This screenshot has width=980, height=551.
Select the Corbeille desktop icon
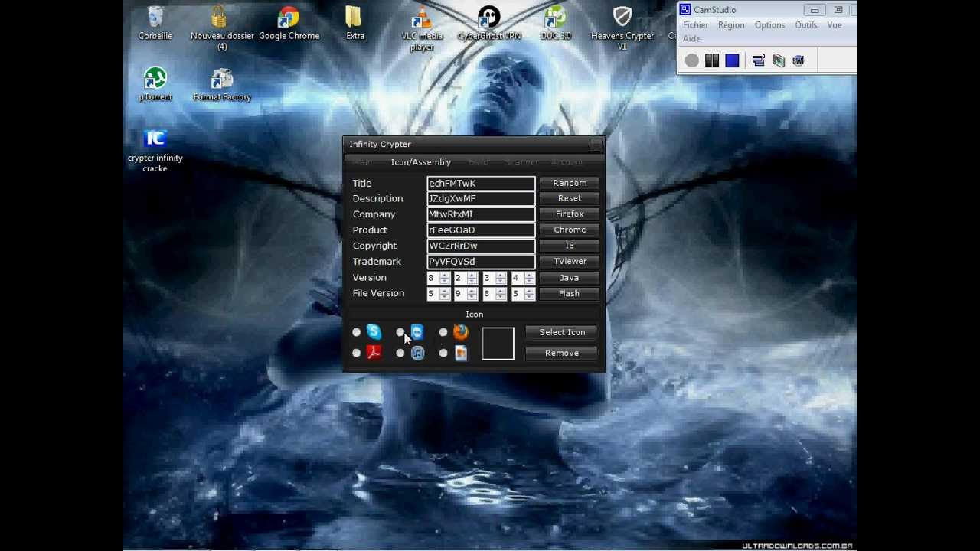[155, 24]
